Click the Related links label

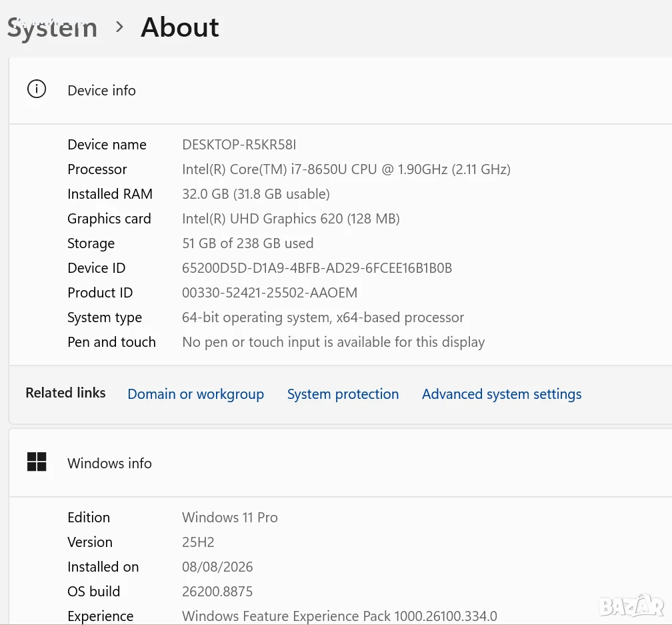(x=65, y=393)
